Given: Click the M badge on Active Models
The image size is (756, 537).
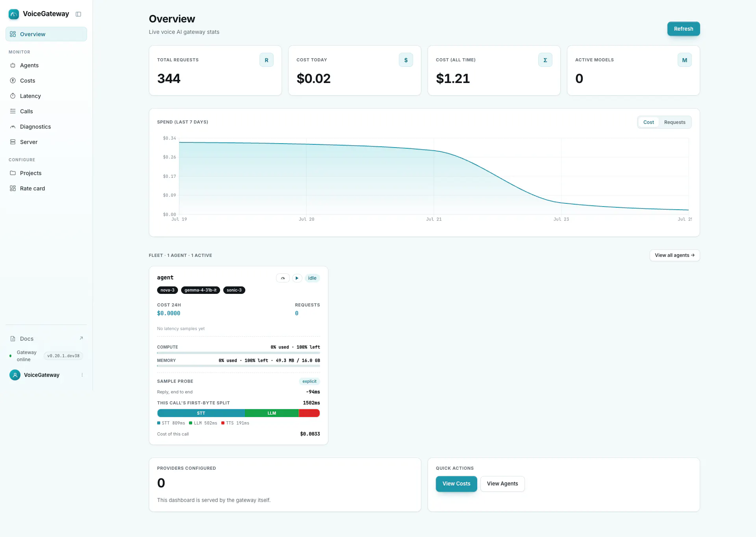Looking at the screenshot, I should pyautogui.click(x=685, y=60).
